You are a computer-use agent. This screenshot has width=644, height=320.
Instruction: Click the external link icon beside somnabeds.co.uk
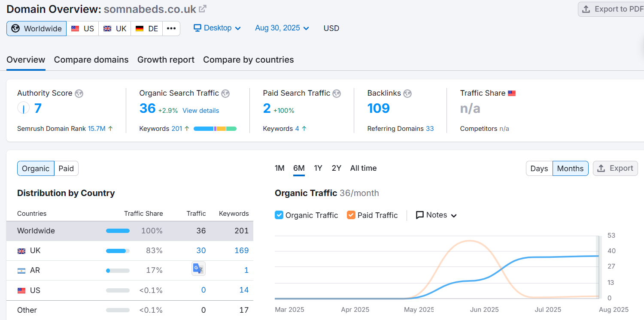pos(203,9)
